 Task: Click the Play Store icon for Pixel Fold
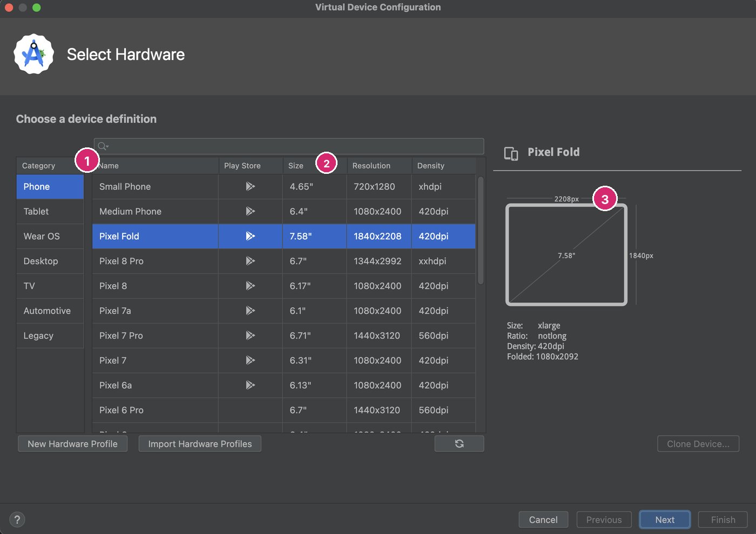click(x=250, y=236)
